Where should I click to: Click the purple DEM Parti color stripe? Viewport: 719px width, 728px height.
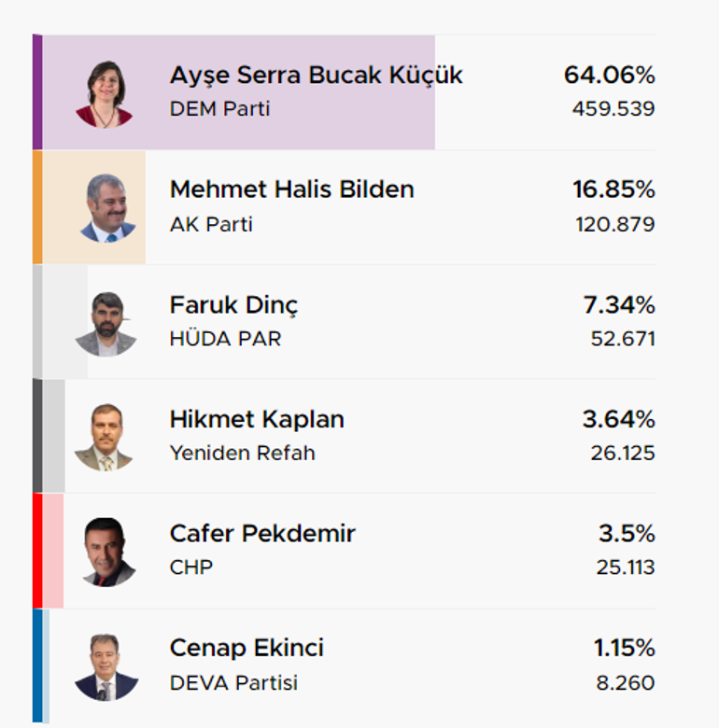point(37,91)
